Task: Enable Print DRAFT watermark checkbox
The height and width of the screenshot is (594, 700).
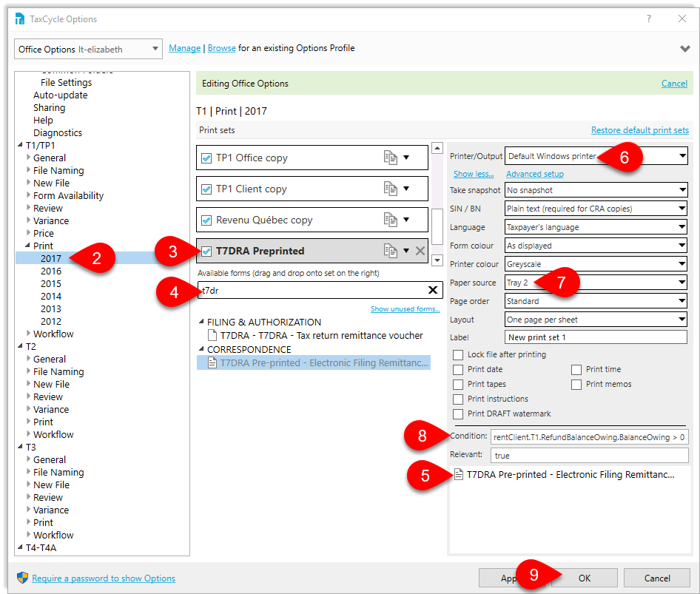Action: click(458, 414)
